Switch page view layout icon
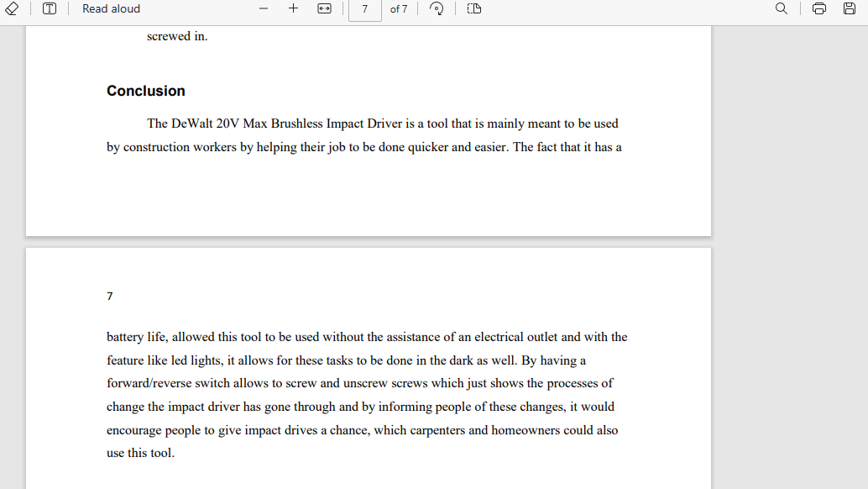 tap(474, 8)
